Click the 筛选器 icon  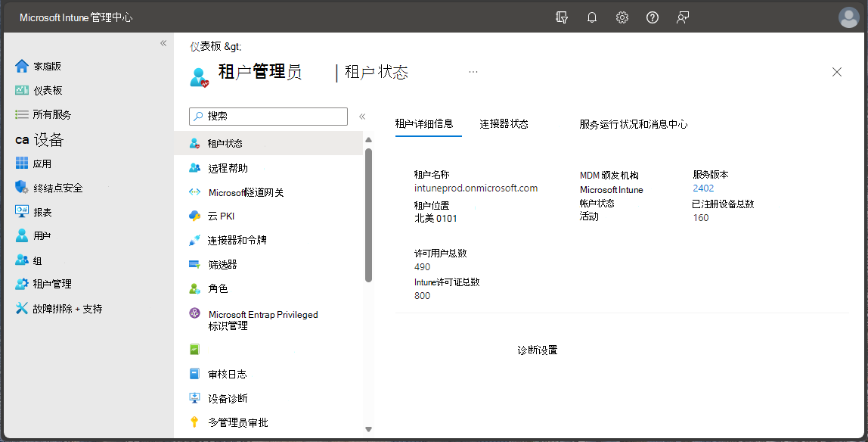pos(194,265)
